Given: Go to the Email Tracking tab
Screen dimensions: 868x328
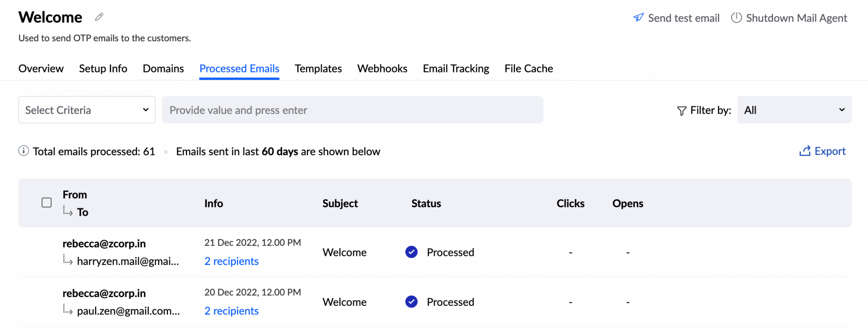Looking at the screenshot, I should pos(456,69).
